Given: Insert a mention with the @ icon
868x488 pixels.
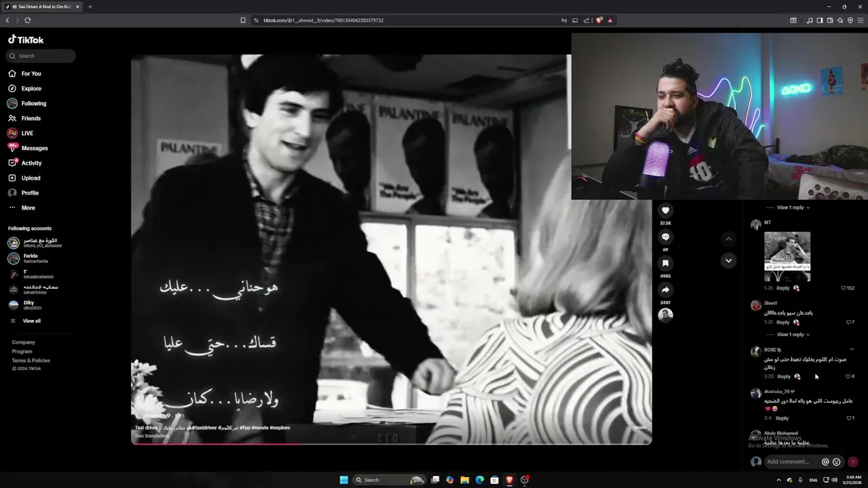Looking at the screenshot, I should click(825, 462).
